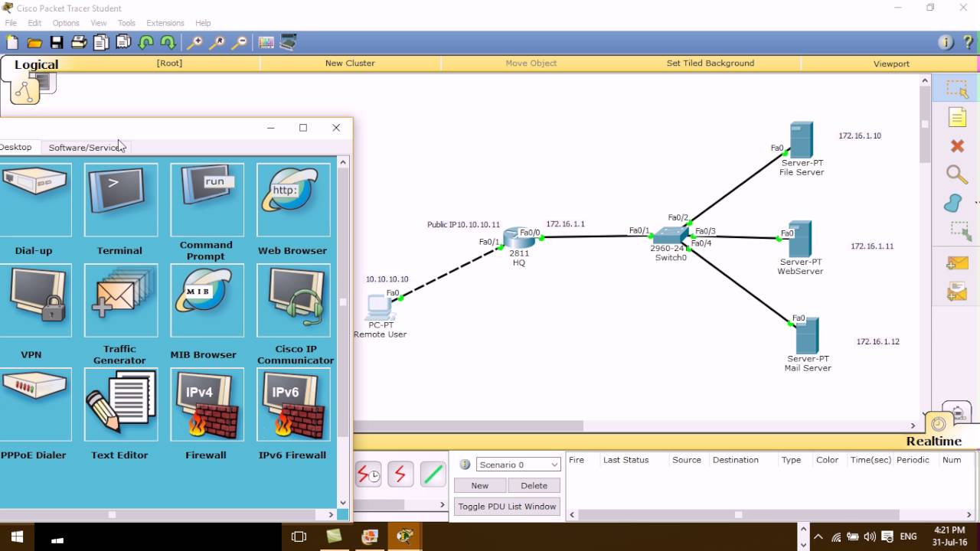The height and width of the screenshot is (551, 980).
Task: Click the Viewport button
Action: [x=891, y=64]
